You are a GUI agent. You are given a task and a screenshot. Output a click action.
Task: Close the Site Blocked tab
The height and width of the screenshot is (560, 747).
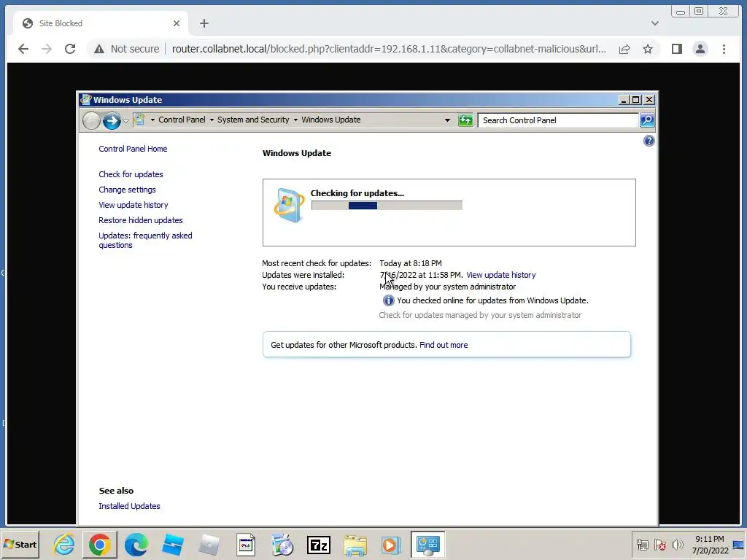pos(177,23)
